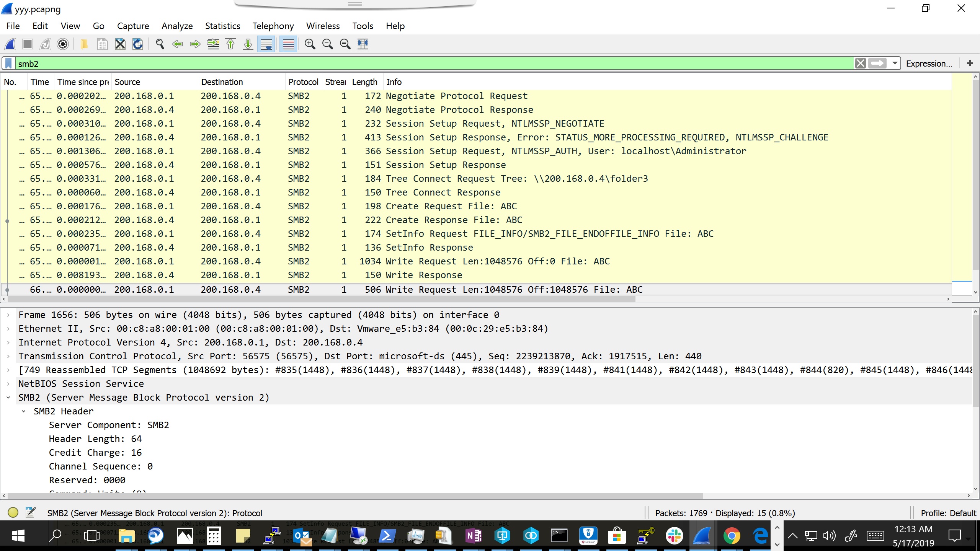Clear the smb2 display filter
980x551 pixels.
(860, 63)
